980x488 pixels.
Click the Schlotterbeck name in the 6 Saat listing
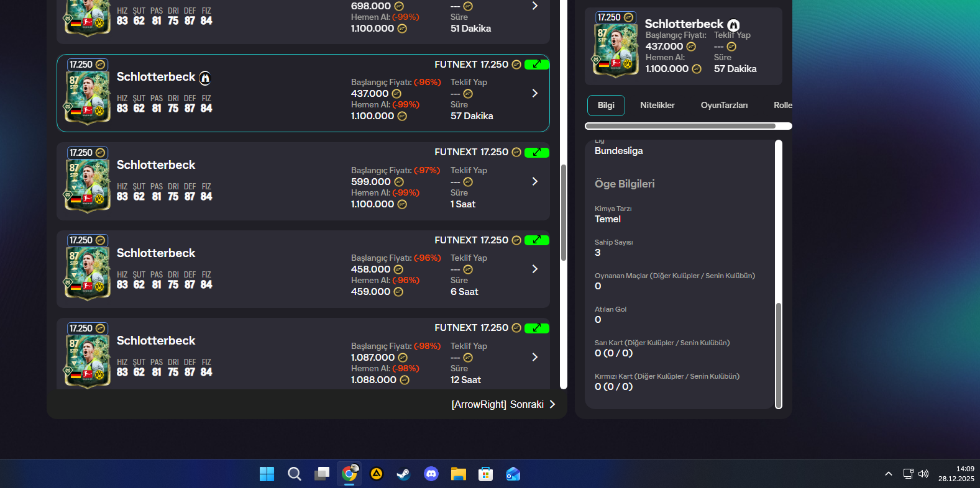pos(156,253)
